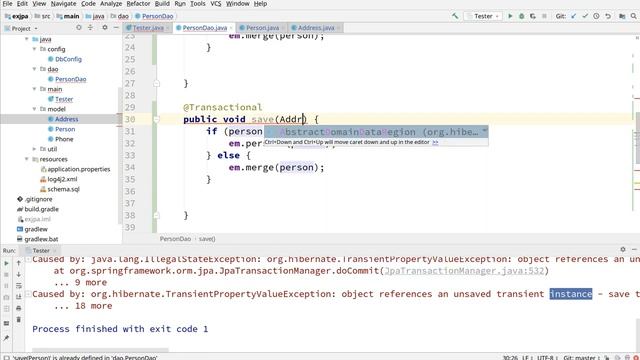640x360 pixels.
Task: Open the VCS menu
Action: pos(216,4)
